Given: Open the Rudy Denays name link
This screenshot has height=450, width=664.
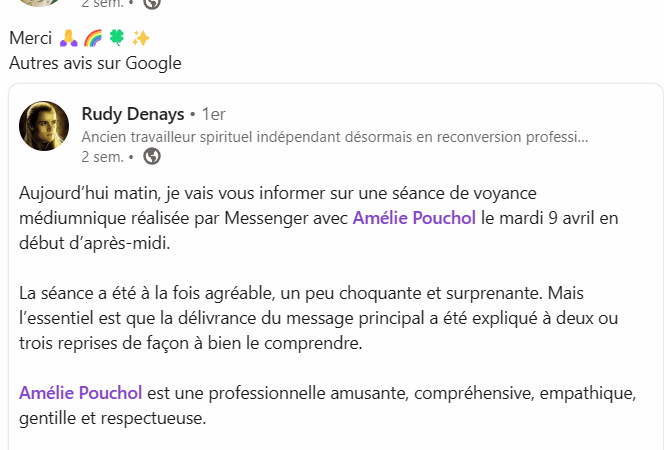Looking at the screenshot, I should pos(133,114).
